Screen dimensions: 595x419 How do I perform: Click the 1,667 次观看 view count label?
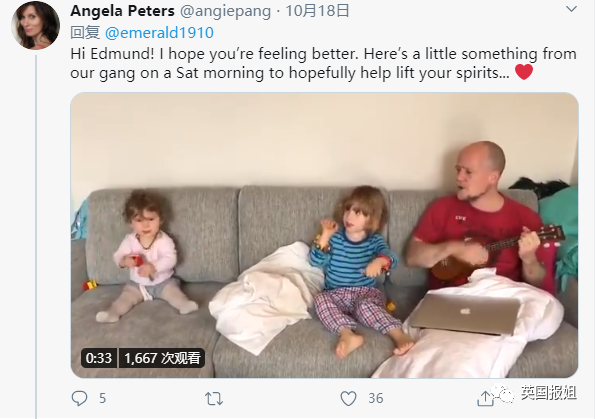162,358
